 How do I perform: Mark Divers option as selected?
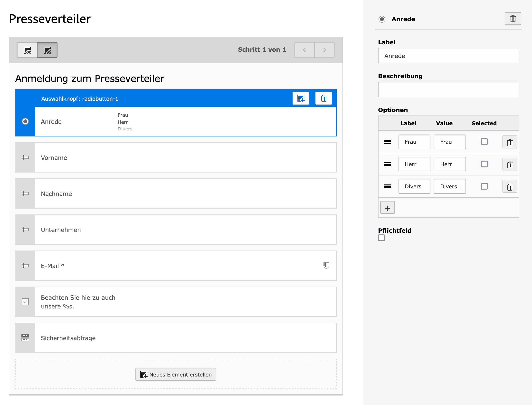point(484,186)
